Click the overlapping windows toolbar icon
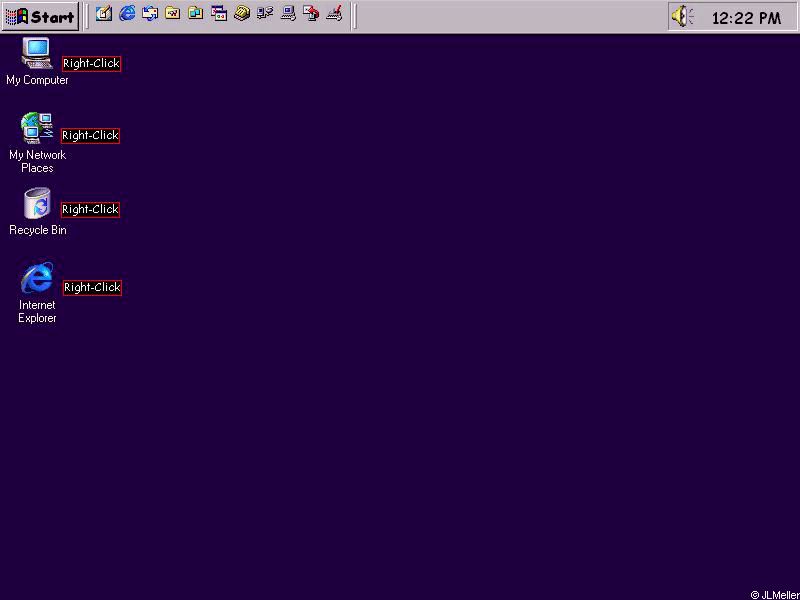This screenshot has height=600, width=800. coord(219,14)
